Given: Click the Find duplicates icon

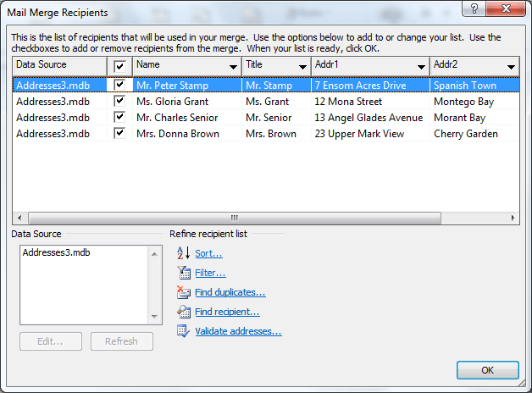Looking at the screenshot, I should click(184, 292).
